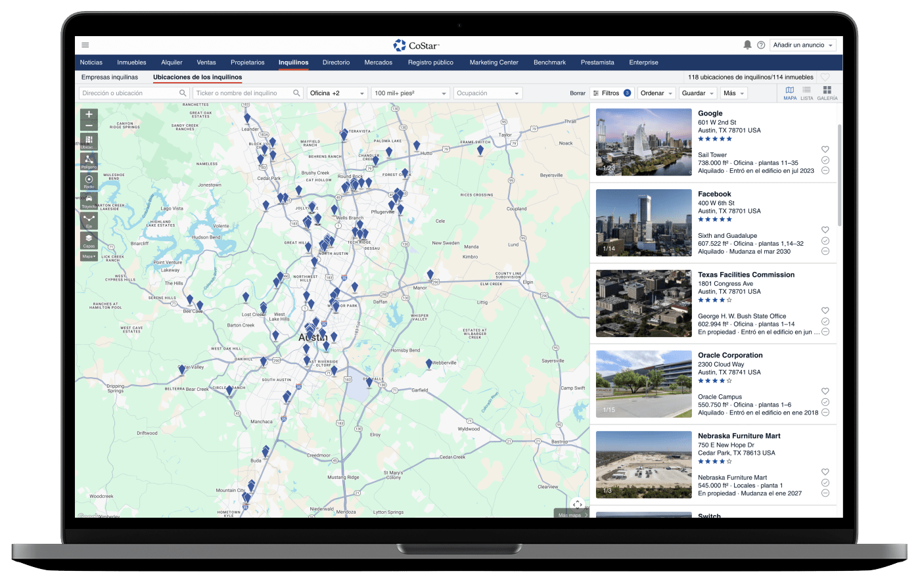Toggle the minus circle on Oracle Corporation listing
Screen dimensions: 920x588
coord(825,413)
